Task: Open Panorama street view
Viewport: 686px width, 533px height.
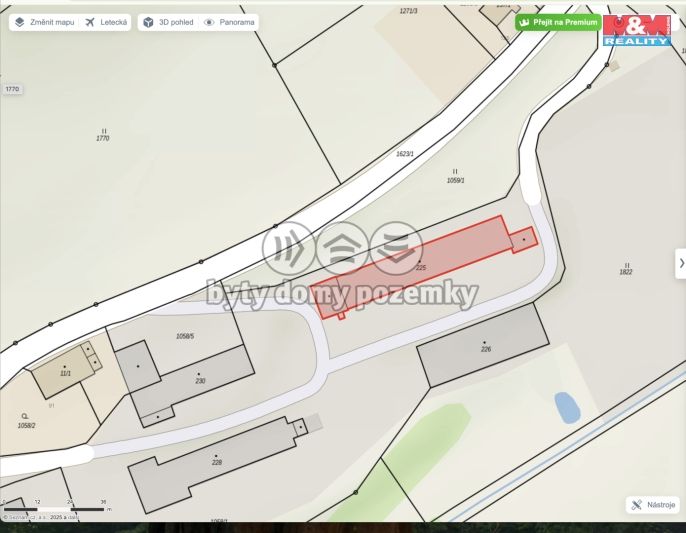Action: [x=229, y=22]
